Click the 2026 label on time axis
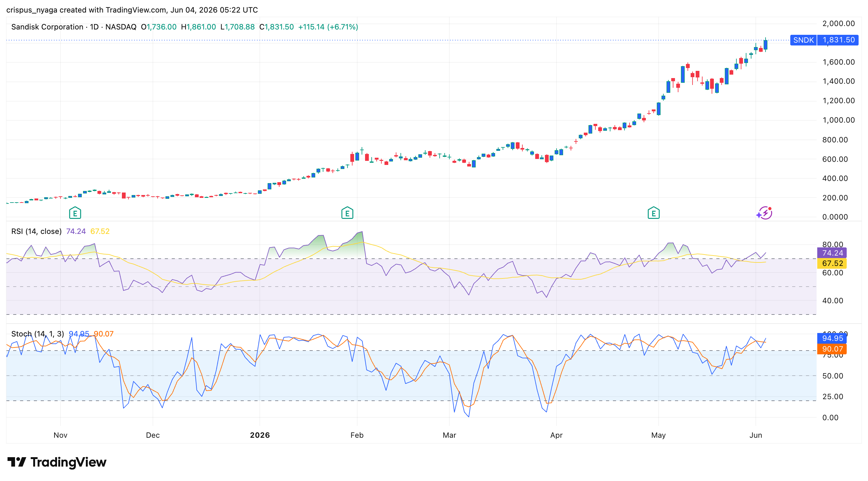Image resolution: width=868 pixels, height=481 pixels. click(x=260, y=435)
